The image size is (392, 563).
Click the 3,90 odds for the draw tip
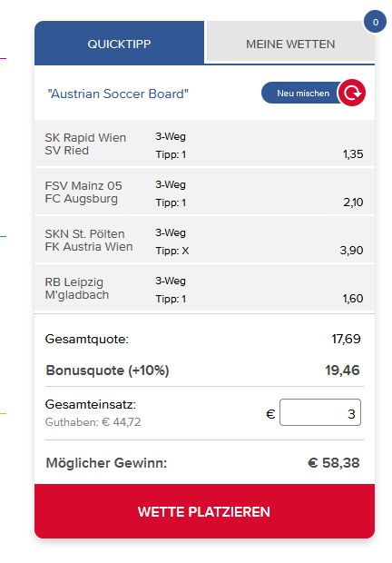[351, 251]
